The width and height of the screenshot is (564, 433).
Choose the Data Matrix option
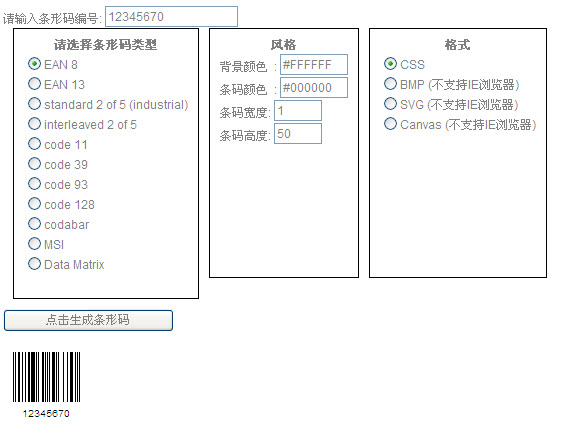(35, 264)
